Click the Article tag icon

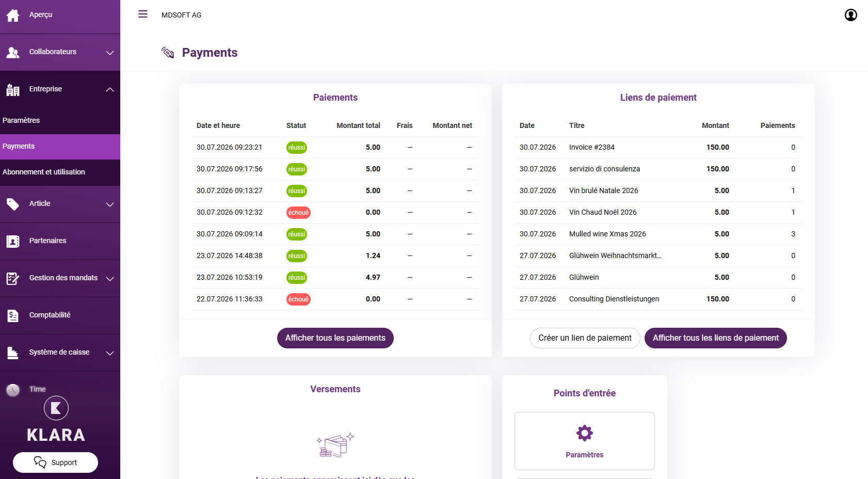[x=13, y=204]
